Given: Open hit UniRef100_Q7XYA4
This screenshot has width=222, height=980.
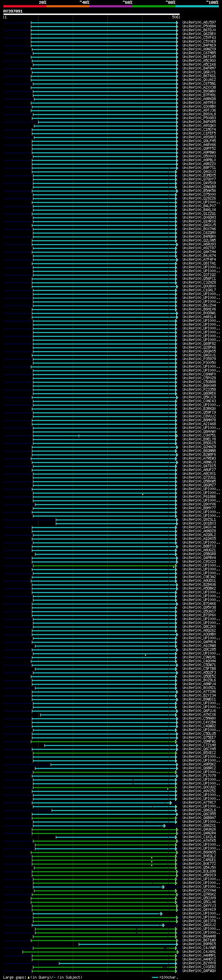Looking at the screenshot, I should tap(199, 890).
